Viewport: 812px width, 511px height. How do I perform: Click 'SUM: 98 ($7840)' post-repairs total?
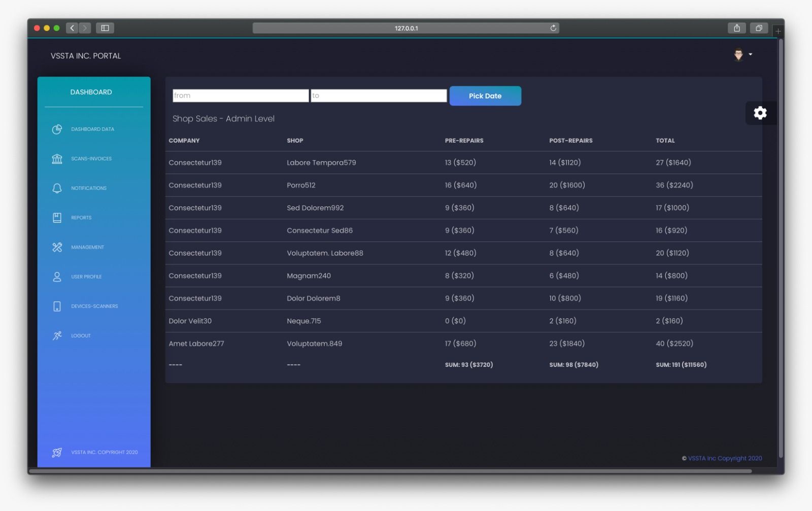point(573,365)
